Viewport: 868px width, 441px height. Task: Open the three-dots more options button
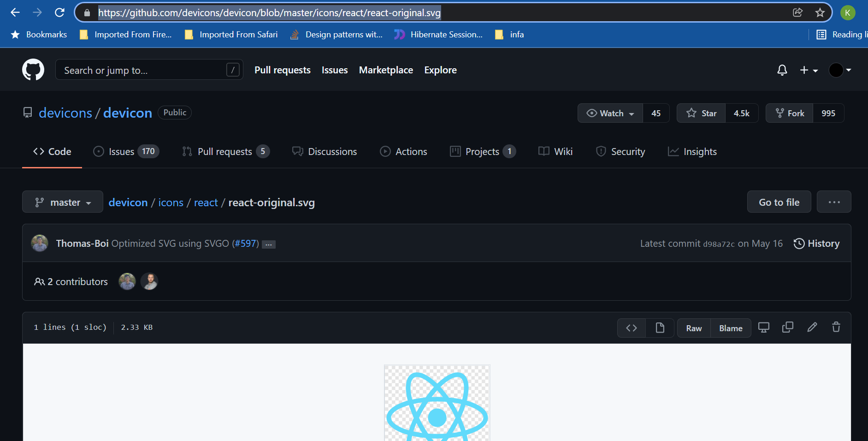click(x=834, y=202)
